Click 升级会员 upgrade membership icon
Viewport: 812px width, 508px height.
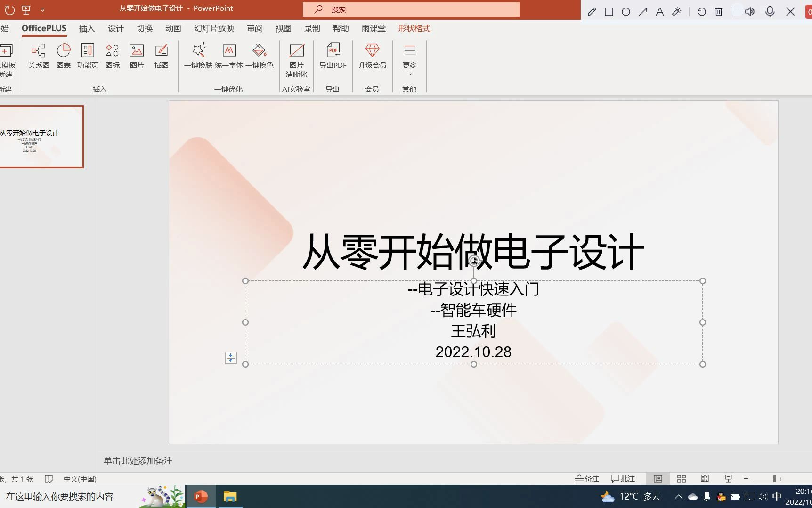pyautogui.click(x=372, y=56)
